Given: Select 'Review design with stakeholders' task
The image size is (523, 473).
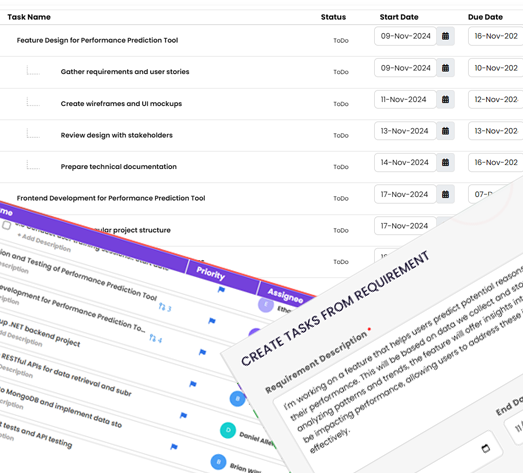Looking at the screenshot, I should (116, 135).
